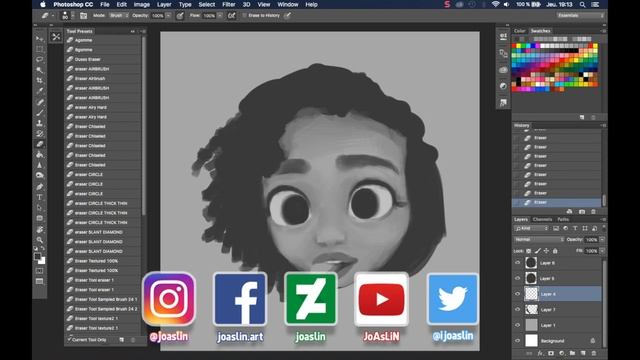Select the Queso Eraser preset
The image size is (640, 360).
click(x=103, y=59)
